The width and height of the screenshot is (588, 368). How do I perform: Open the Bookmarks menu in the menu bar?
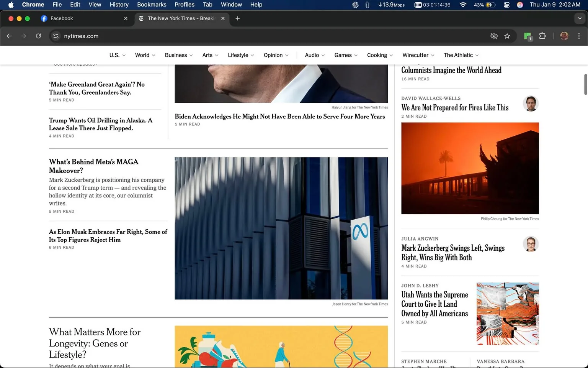[152, 5]
